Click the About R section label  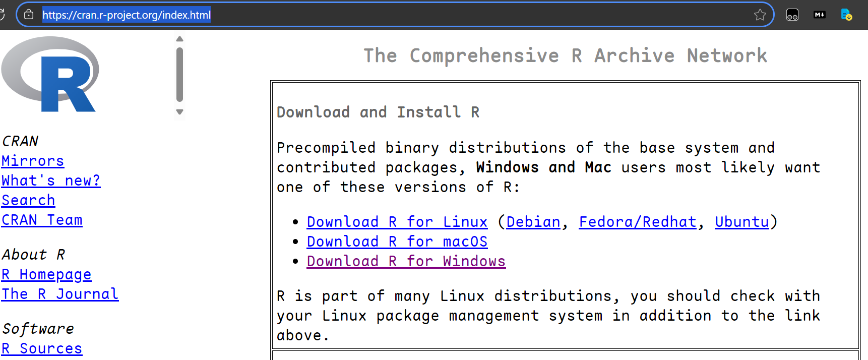(x=34, y=255)
